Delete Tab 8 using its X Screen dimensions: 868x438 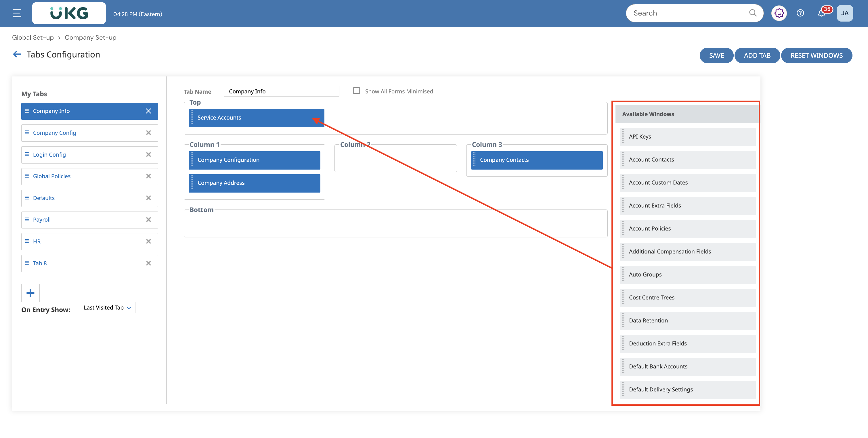point(148,263)
